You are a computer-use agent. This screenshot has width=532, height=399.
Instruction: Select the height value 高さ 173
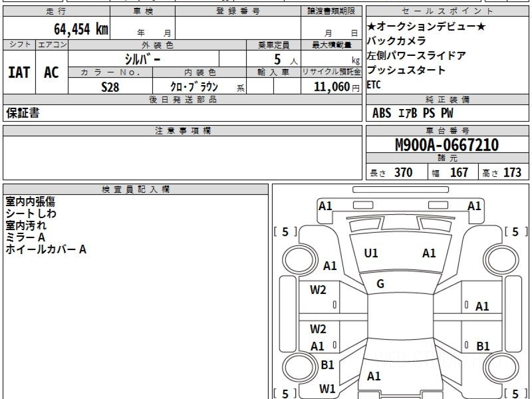pos(502,172)
